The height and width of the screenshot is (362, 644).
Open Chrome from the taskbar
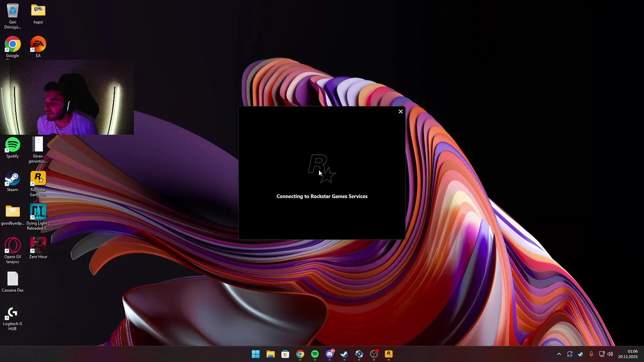300,354
